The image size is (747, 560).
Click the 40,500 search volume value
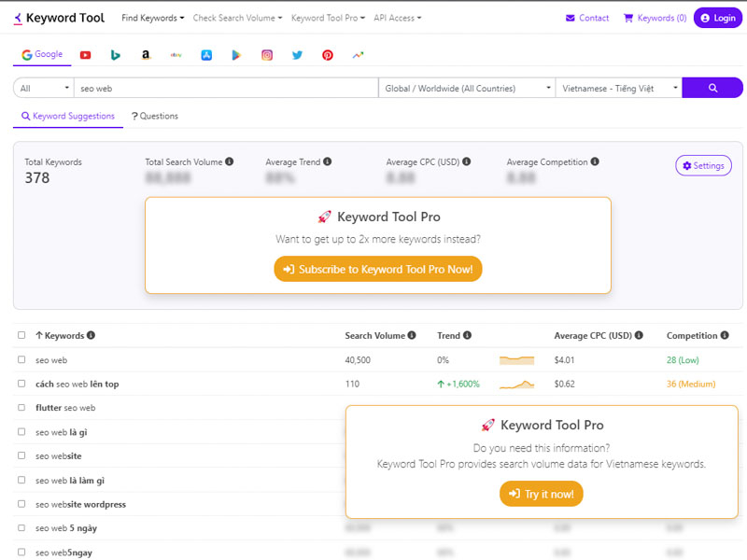coord(358,360)
